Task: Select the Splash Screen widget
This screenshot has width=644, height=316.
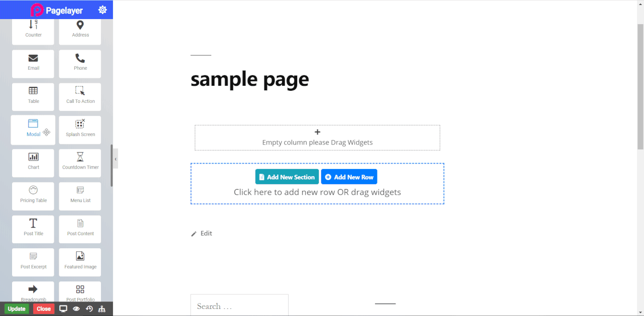Action: [x=80, y=129]
